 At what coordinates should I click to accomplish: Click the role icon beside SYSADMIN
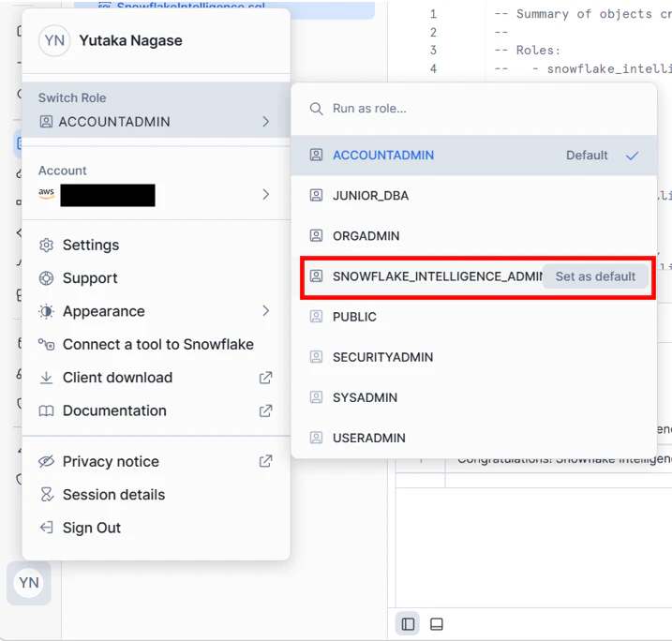click(x=316, y=397)
